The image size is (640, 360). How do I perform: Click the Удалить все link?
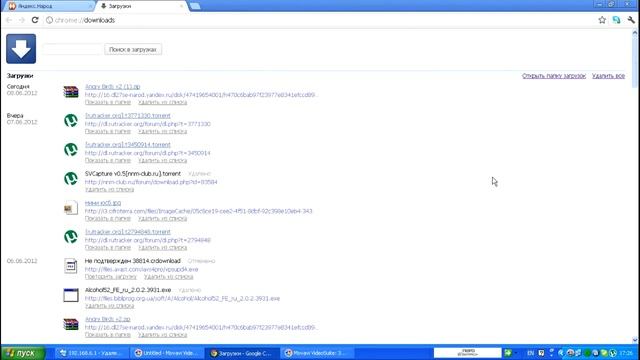tap(608, 76)
